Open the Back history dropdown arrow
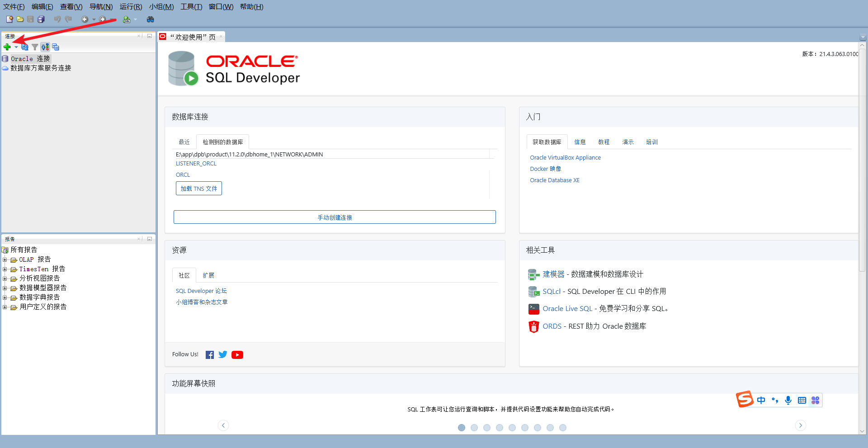 [x=94, y=19]
